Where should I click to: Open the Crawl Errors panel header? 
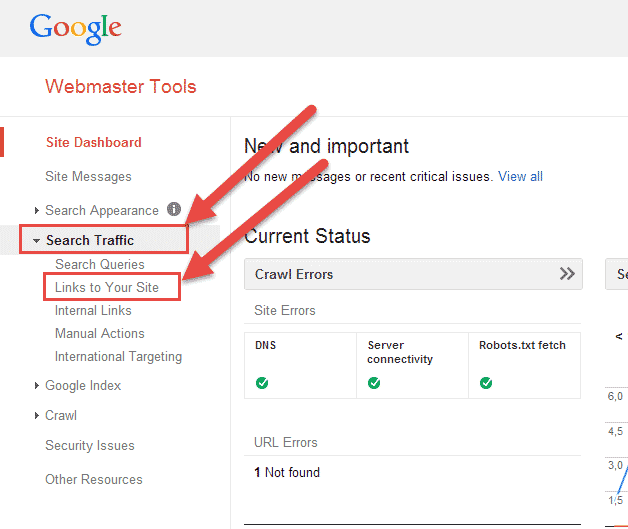[413, 274]
